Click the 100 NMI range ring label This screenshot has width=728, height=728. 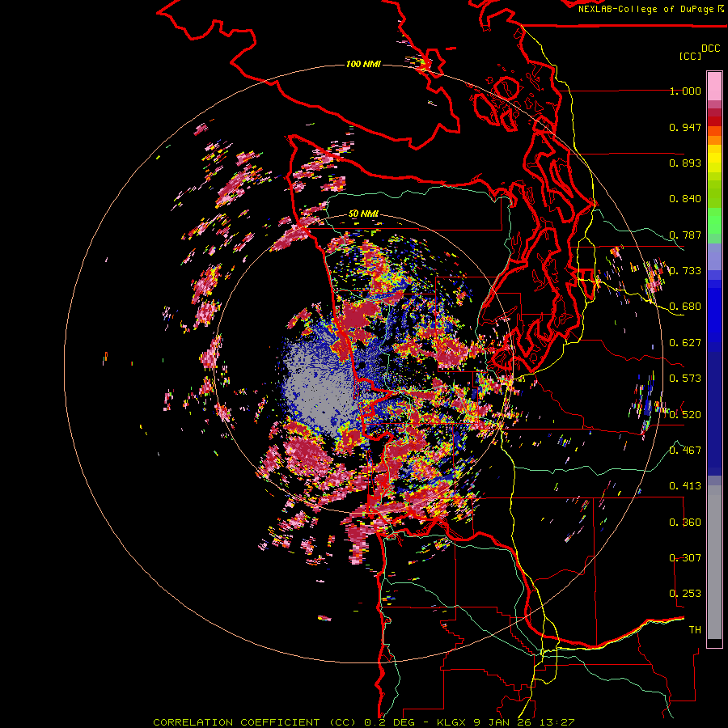[363, 64]
